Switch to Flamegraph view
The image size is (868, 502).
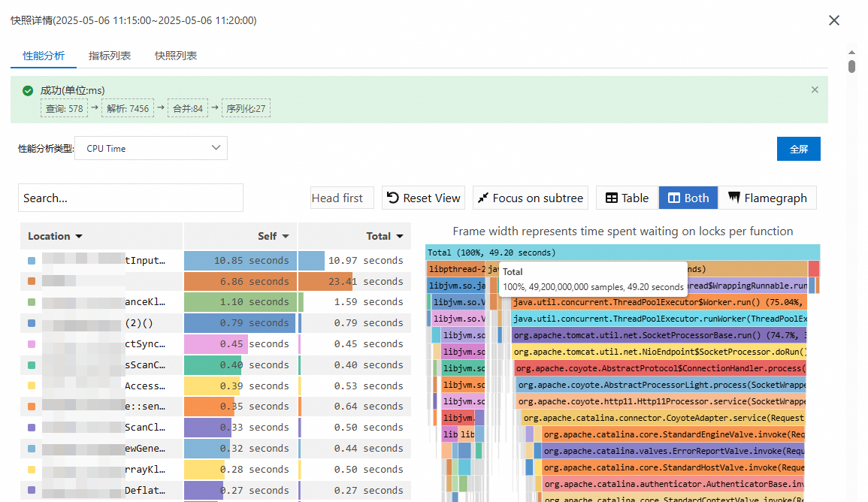(x=767, y=198)
